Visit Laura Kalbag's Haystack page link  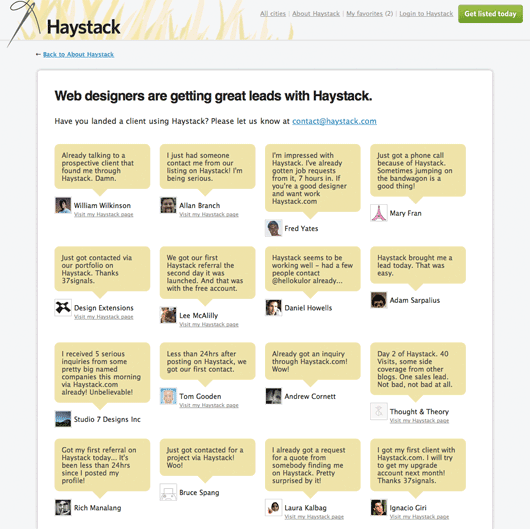[314, 517]
